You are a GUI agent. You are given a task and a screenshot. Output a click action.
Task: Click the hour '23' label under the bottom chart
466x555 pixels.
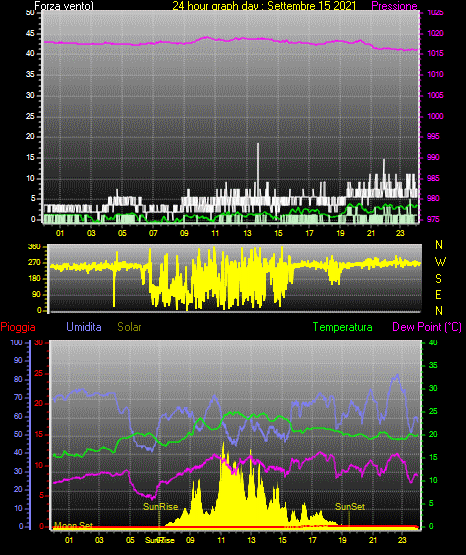tap(402, 540)
